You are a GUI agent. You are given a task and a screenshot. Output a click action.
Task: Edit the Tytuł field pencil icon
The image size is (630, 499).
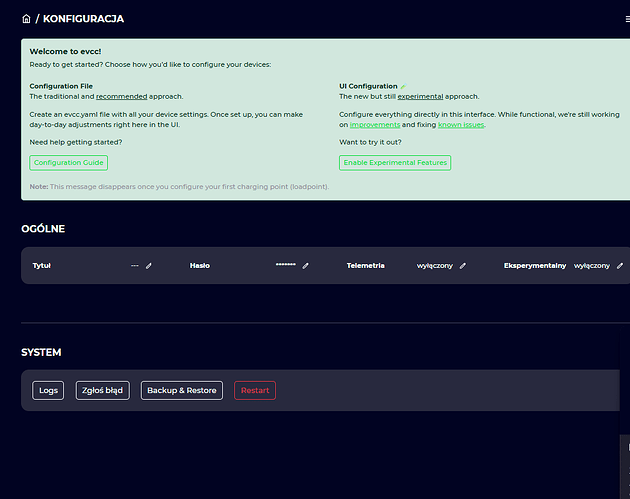(149, 266)
